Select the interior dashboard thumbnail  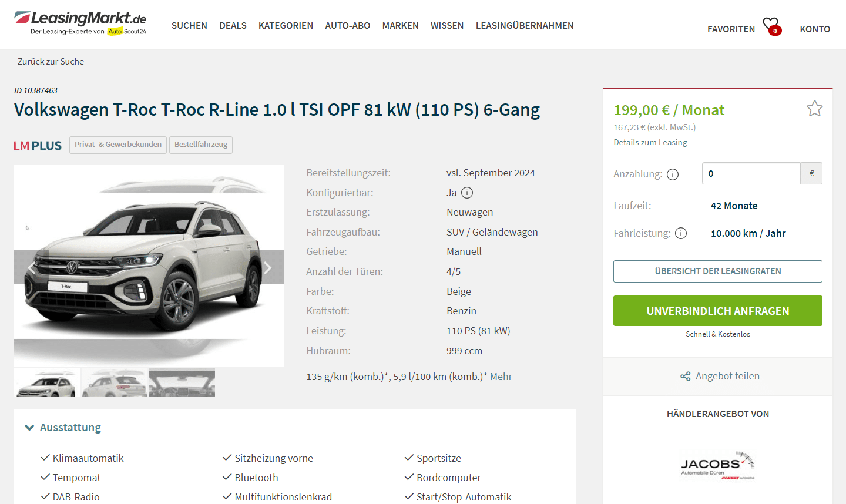pos(182,382)
